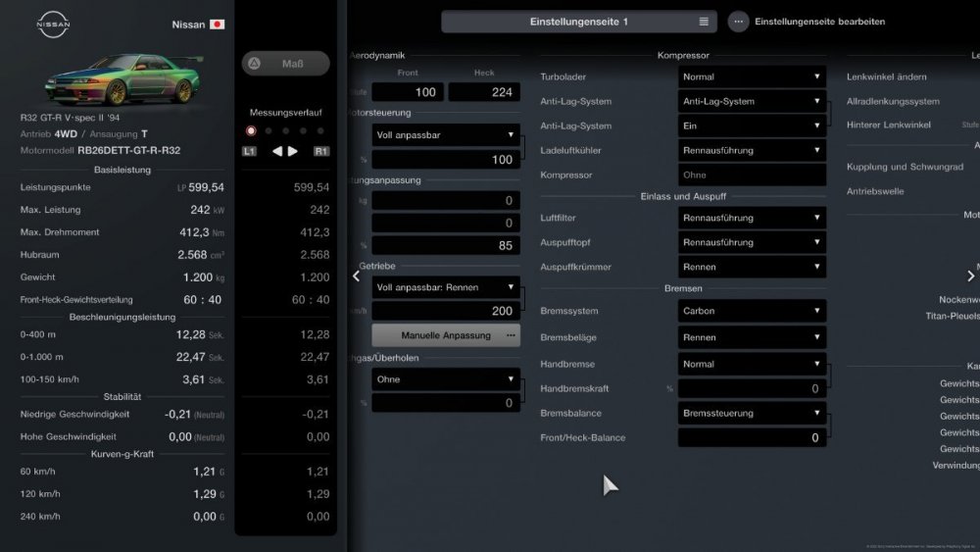Open the Voll anpassbar: Rennen gearbox dropdown
Screen dimensions: 980x552
[x=446, y=287]
